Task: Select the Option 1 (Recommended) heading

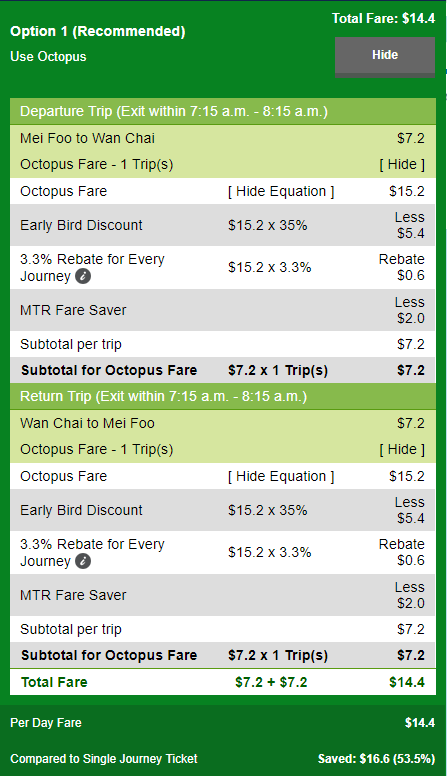Action: coord(98,31)
